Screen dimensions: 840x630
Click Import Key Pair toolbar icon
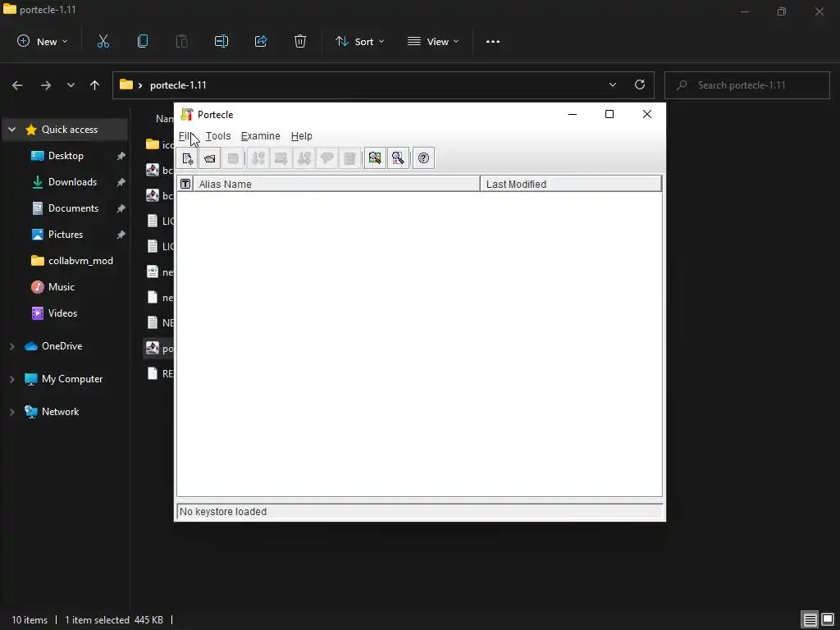pos(304,158)
